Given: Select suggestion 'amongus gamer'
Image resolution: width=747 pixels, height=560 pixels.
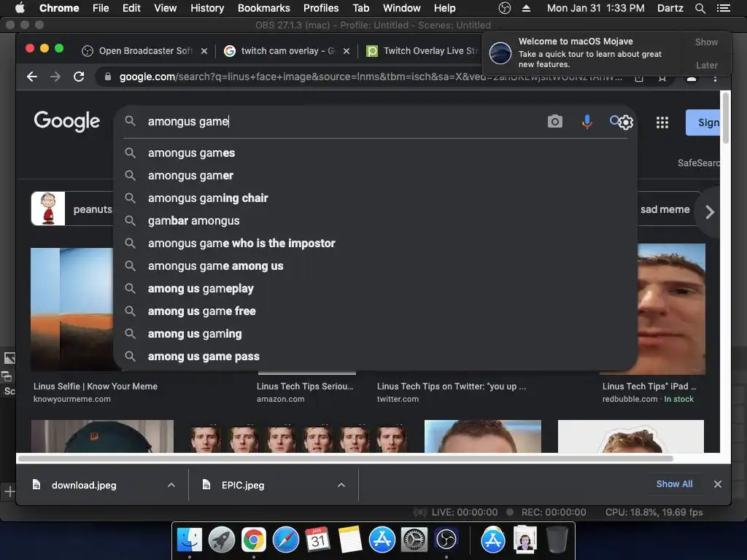Looking at the screenshot, I should pos(376,176).
